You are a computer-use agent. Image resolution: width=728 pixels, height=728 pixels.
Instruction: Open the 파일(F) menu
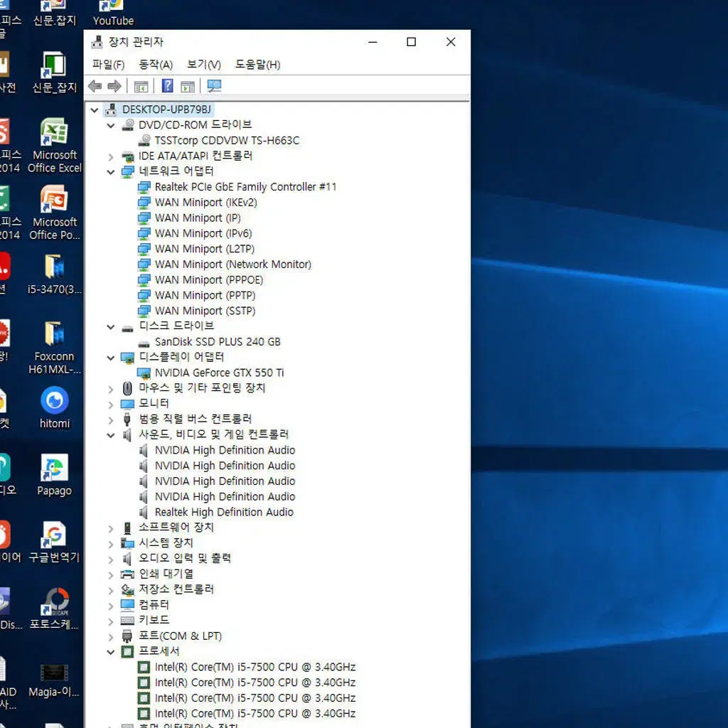[x=108, y=65]
